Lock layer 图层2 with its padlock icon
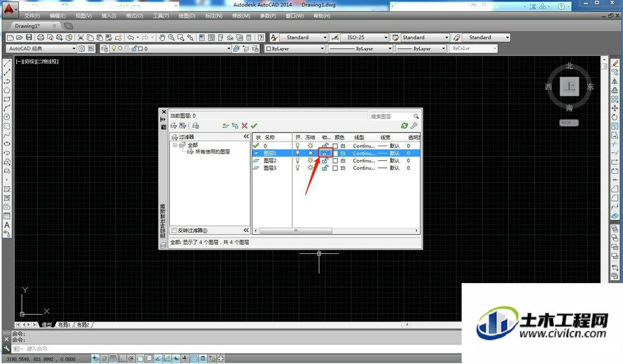The height and width of the screenshot is (364, 623). pyautogui.click(x=325, y=161)
